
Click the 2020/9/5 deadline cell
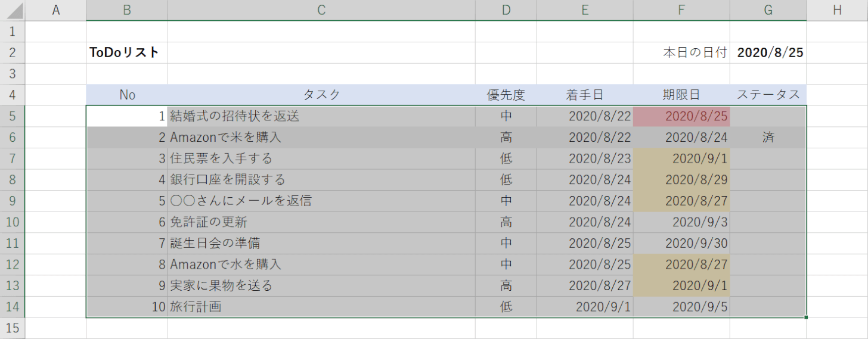(681, 307)
